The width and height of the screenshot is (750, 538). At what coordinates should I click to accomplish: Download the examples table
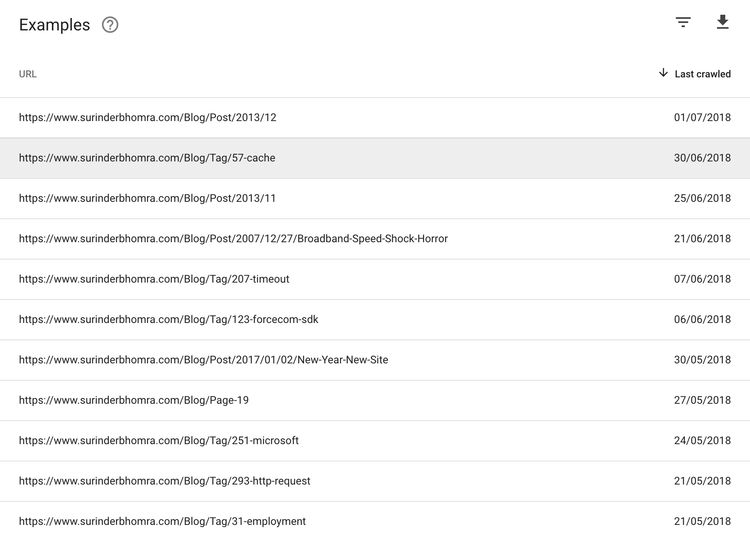[x=723, y=22]
